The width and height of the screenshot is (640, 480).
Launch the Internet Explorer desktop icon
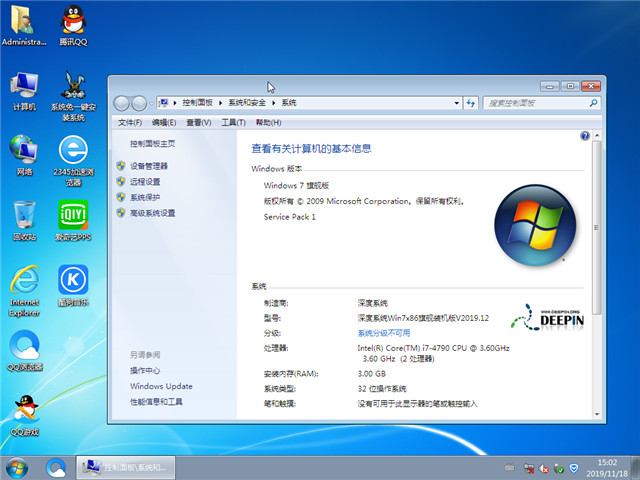tap(24, 291)
